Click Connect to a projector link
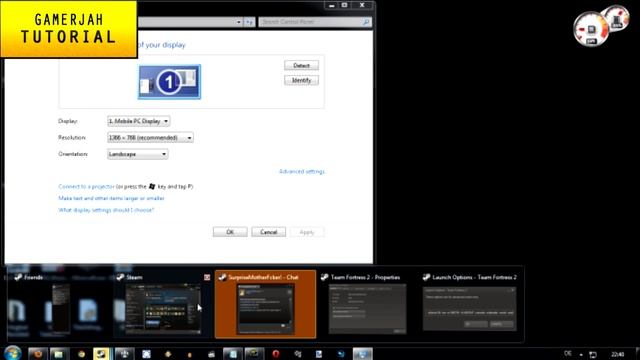This screenshot has width=640, height=360. pyautogui.click(x=86, y=187)
